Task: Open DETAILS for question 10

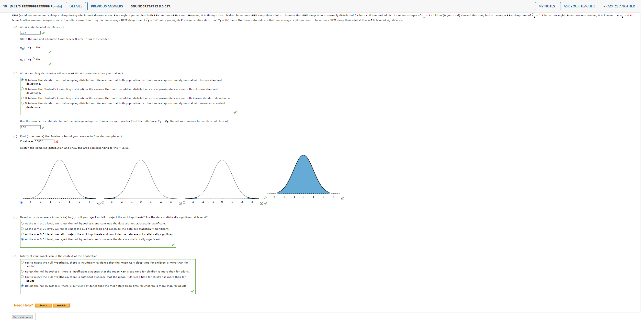Action: (x=76, y=6)
